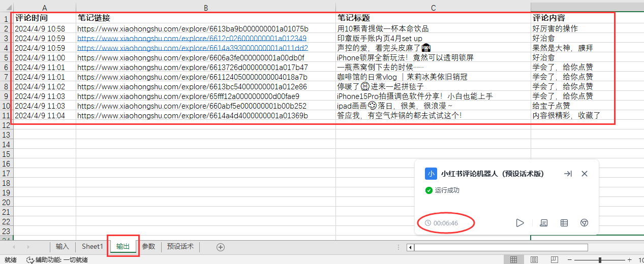
Task: Open the 输入 sheet tab
Action: point(62,247)
